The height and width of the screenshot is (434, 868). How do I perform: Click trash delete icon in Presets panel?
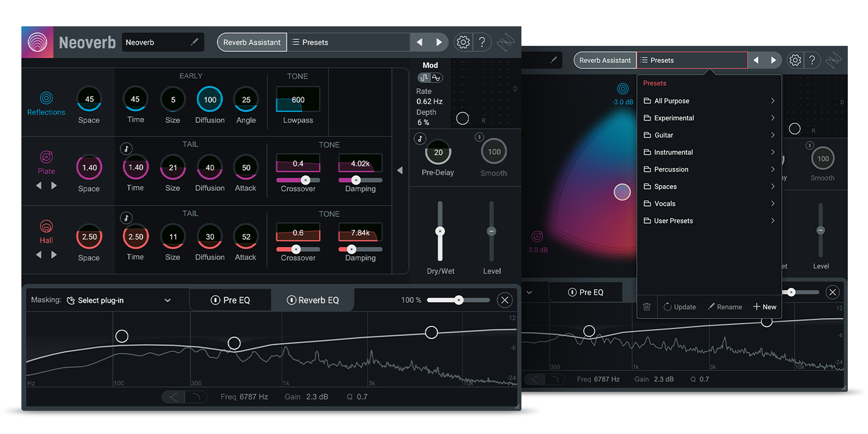point(647,307)
